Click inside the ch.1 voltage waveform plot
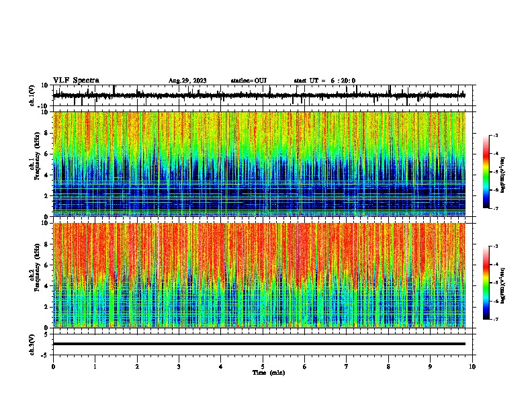 pyautogui.click(x=263, y=95)
